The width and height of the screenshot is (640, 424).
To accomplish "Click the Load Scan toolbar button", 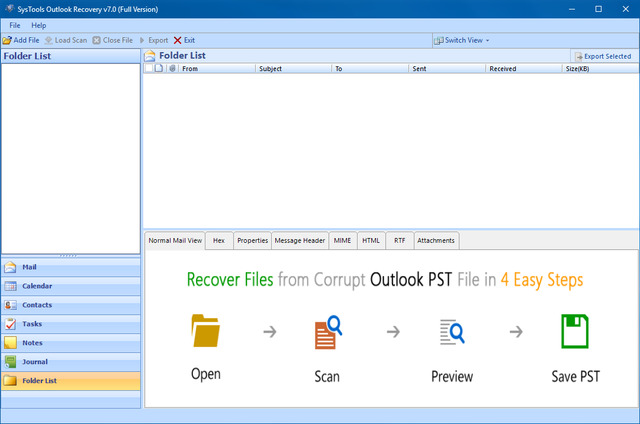I will coord(67,40).
